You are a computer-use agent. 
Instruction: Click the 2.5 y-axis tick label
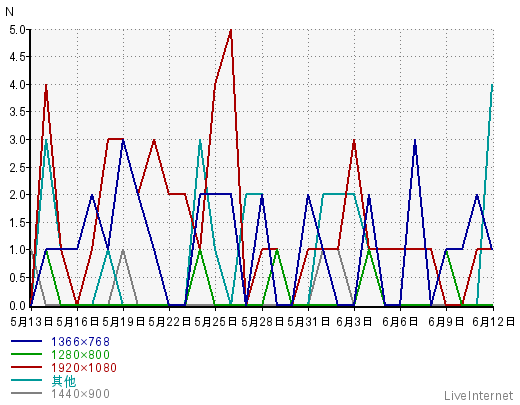(x=17, y=167)
